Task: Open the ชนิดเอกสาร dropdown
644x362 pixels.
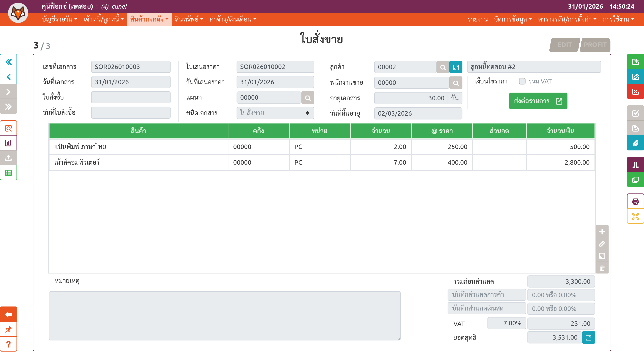Action: click(x=275, y=113)
